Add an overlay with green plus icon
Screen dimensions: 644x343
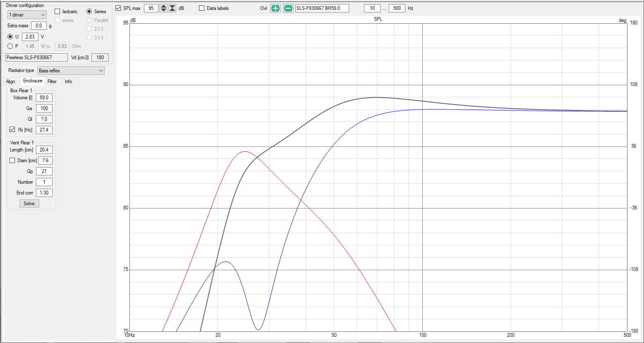tap(275, 8)
